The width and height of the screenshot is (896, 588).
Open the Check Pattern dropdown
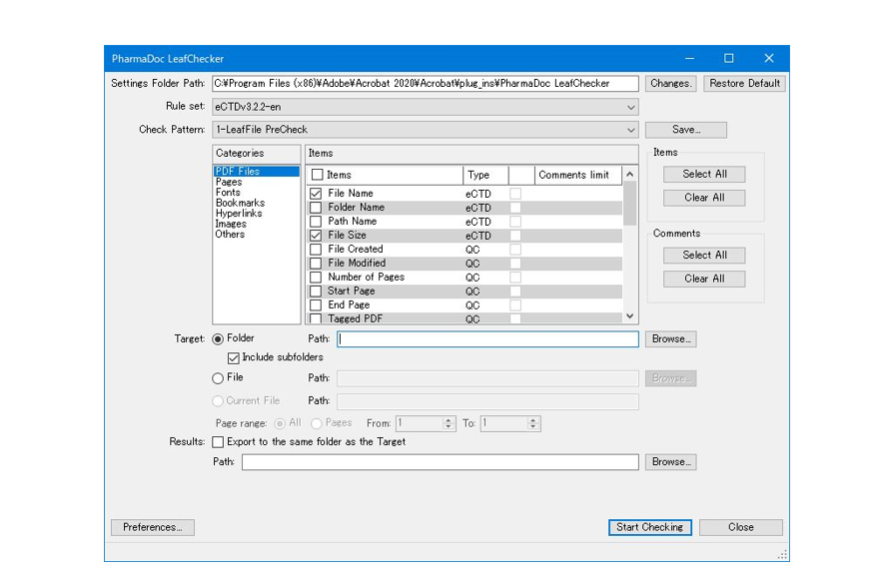coord(426,130)
